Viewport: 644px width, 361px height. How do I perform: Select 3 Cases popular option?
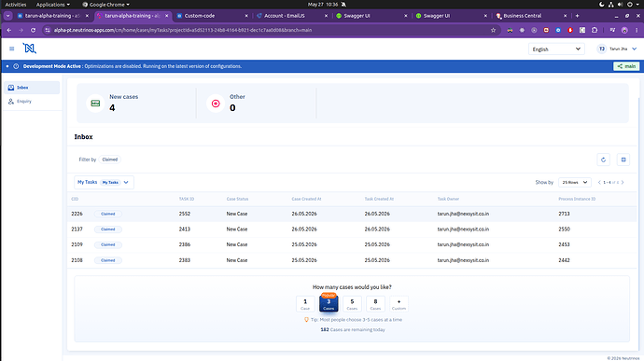point(329,303)
